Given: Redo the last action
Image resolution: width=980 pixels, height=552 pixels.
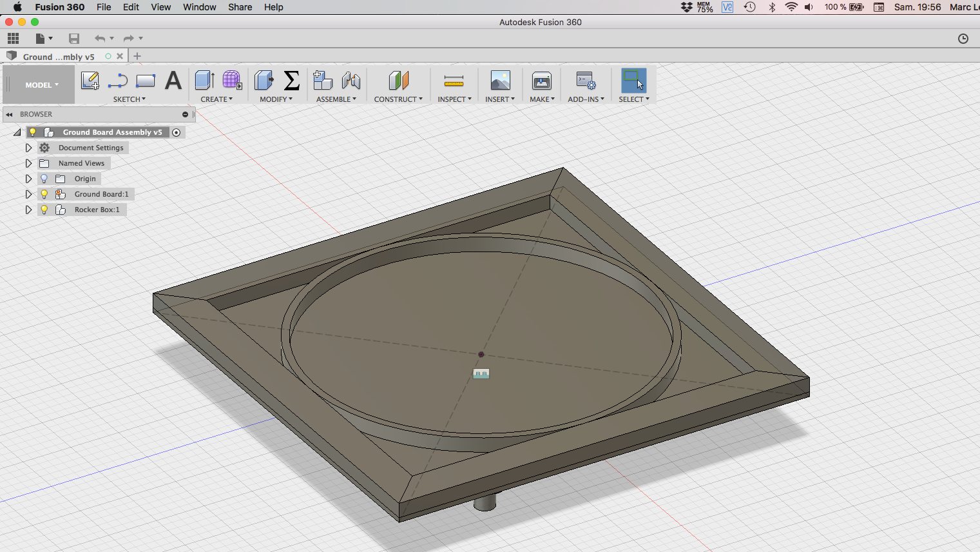Looking at the screenshot, I should pos(128,39).
